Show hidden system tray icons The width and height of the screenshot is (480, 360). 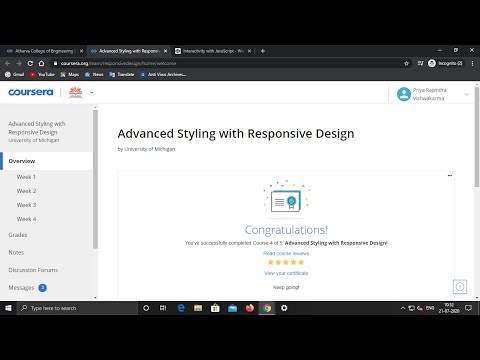403,308
